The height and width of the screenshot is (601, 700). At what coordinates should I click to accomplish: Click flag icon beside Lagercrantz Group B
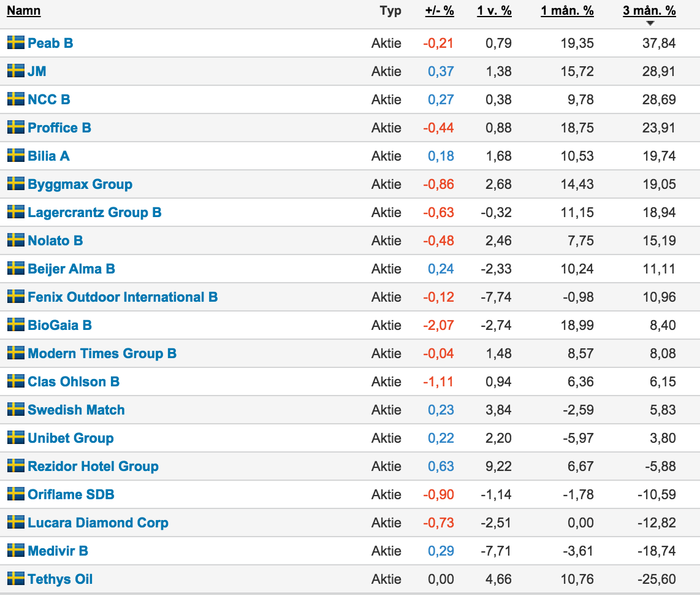point(16,212)
